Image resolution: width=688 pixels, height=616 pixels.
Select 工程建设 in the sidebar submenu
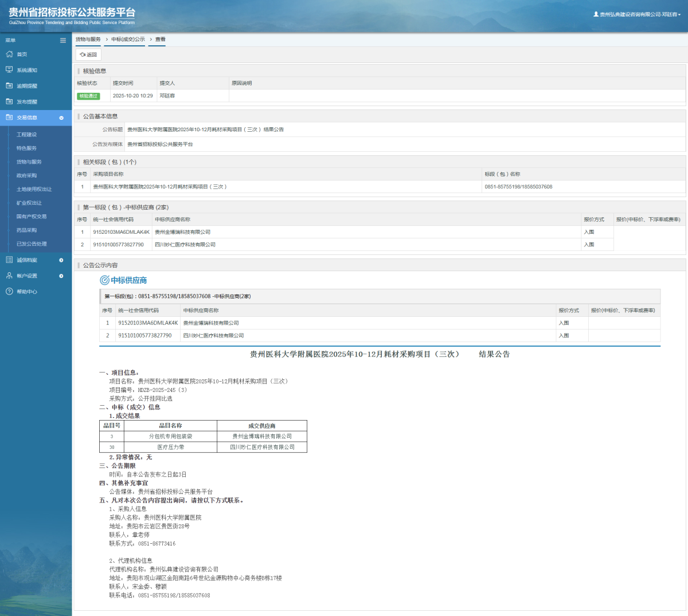(x=26, y=135)
